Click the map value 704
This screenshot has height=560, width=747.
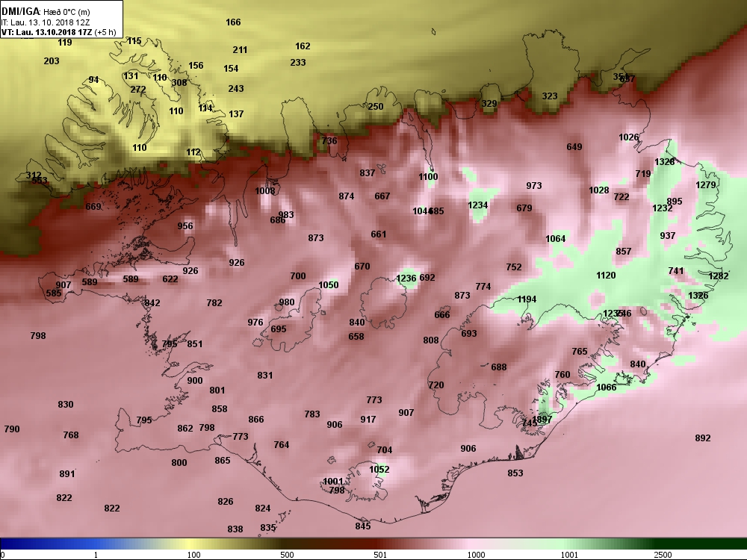click(385, 450)
